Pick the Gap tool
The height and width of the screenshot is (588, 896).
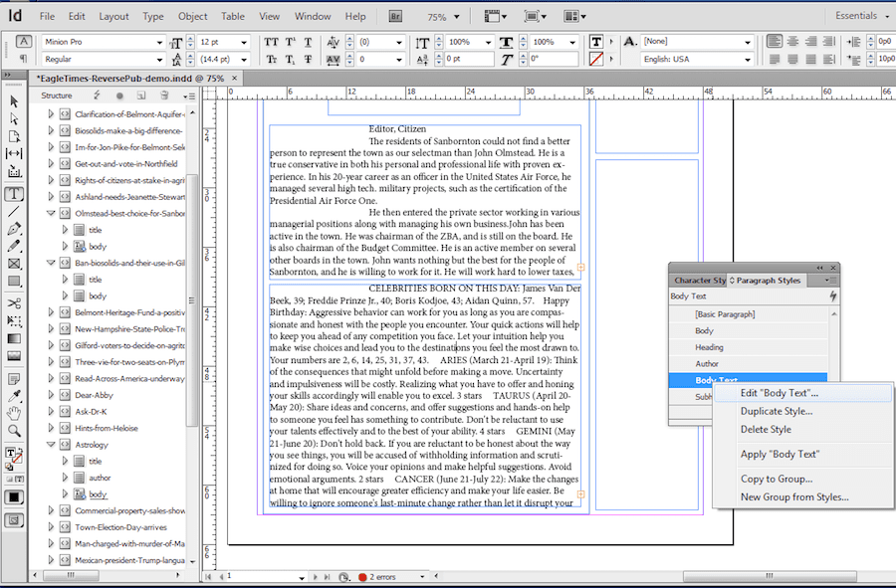[x=14, y=153]
